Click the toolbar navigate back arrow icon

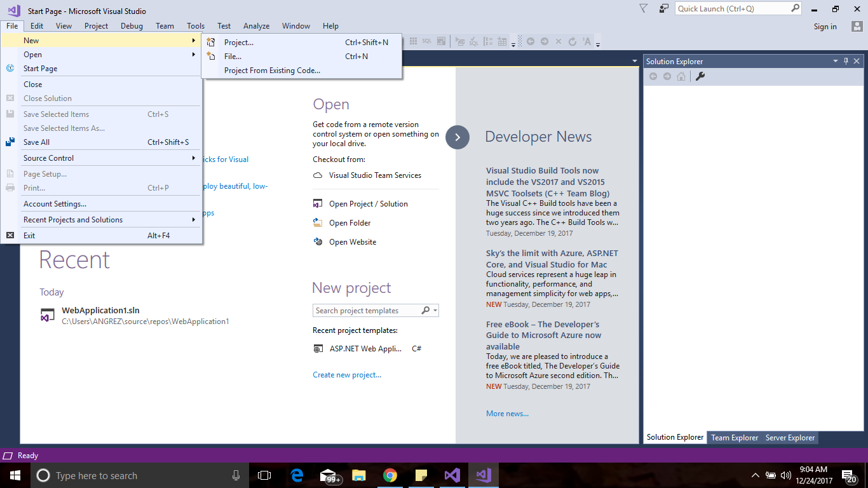point(531,41)
